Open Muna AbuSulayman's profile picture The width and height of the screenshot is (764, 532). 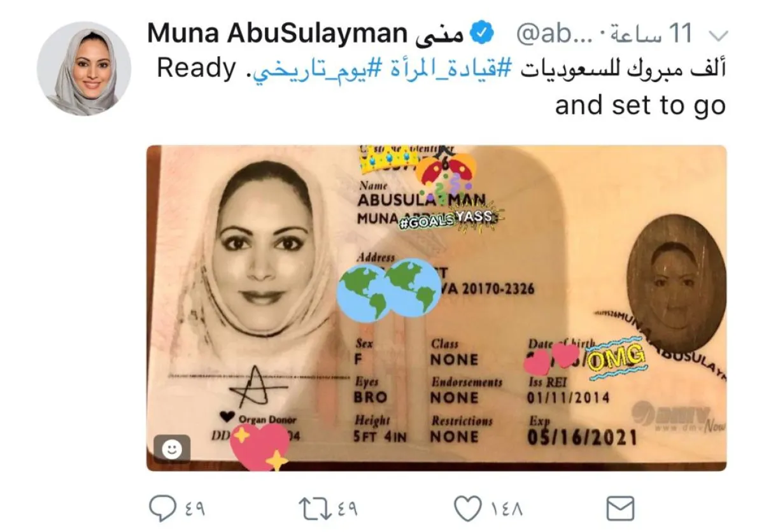pos(84,69)
